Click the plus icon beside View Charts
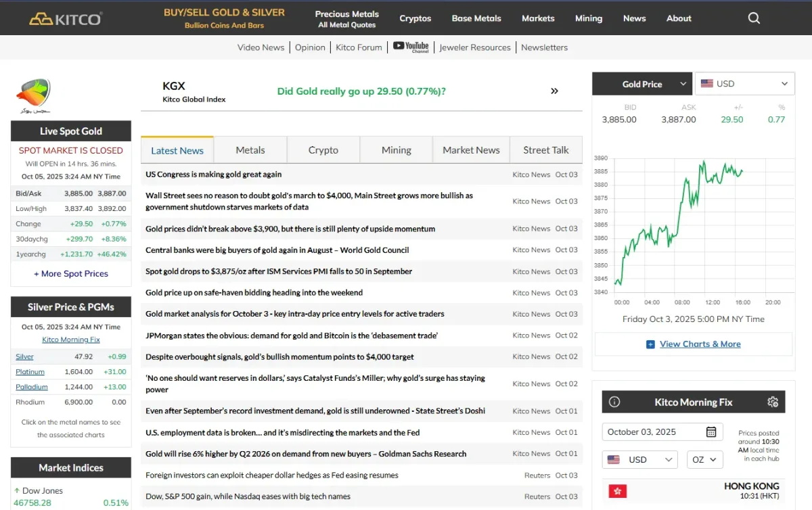812x510 pixels. pos(650,344)
